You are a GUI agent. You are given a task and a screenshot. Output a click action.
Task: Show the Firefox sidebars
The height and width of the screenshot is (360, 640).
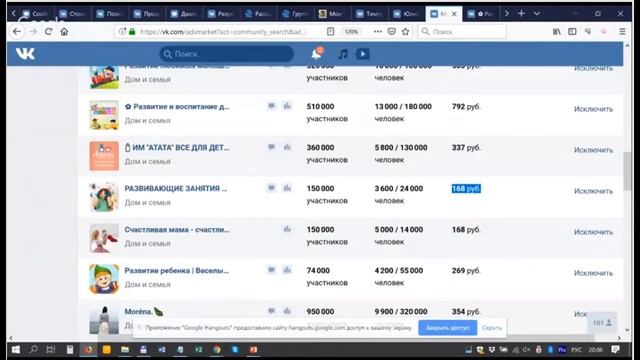coord(572,31)
